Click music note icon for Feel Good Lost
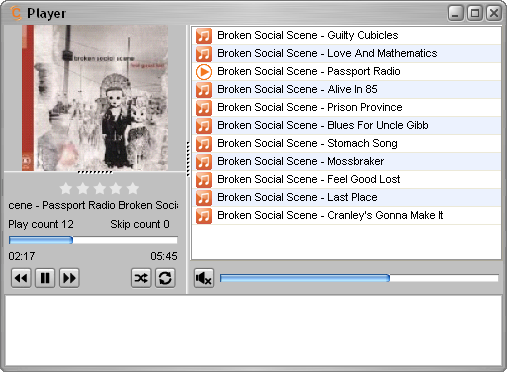The image size is (507, 372). coord(204,180)
